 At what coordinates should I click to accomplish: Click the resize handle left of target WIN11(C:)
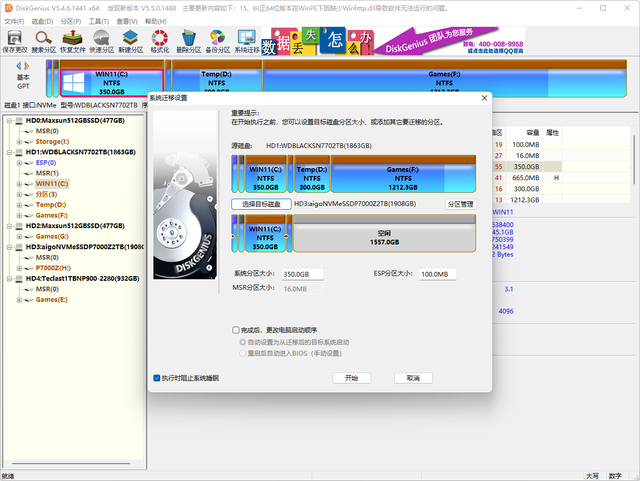[233, 236]
